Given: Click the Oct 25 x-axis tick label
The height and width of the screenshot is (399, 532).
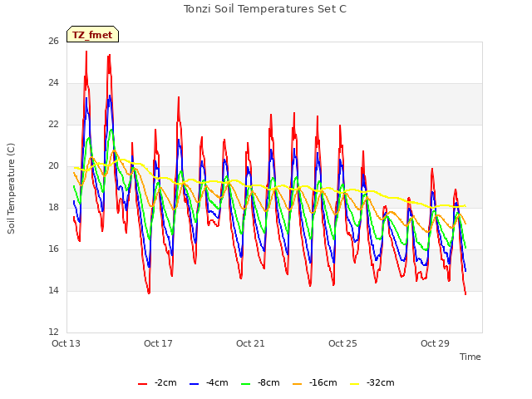Looking at the screenshot, I should pos(342,343).
